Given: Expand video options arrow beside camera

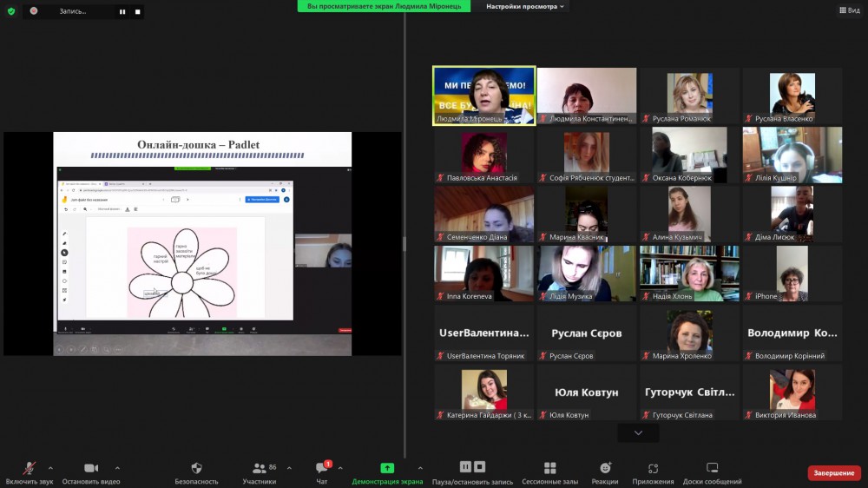Looking at the screenshot, I should 117,467.
